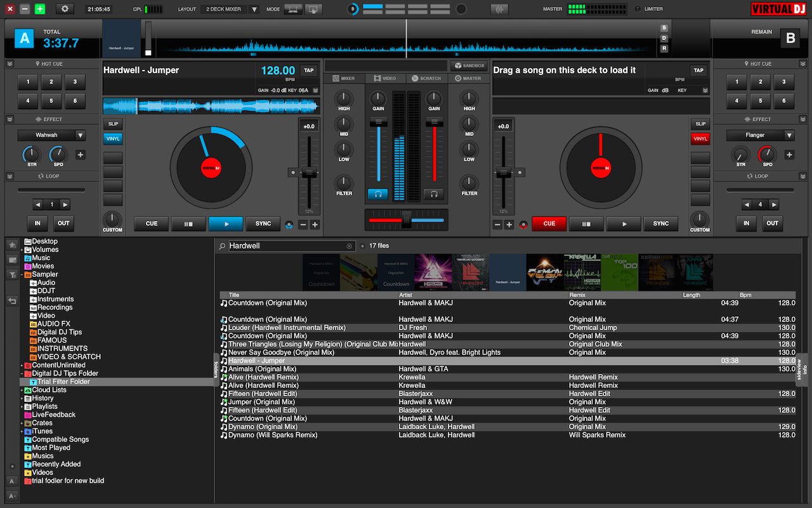The height and width of the screenshot is (508, 812).
Task: Collapse the Sampler folder tree
Action: click(22, 275)
